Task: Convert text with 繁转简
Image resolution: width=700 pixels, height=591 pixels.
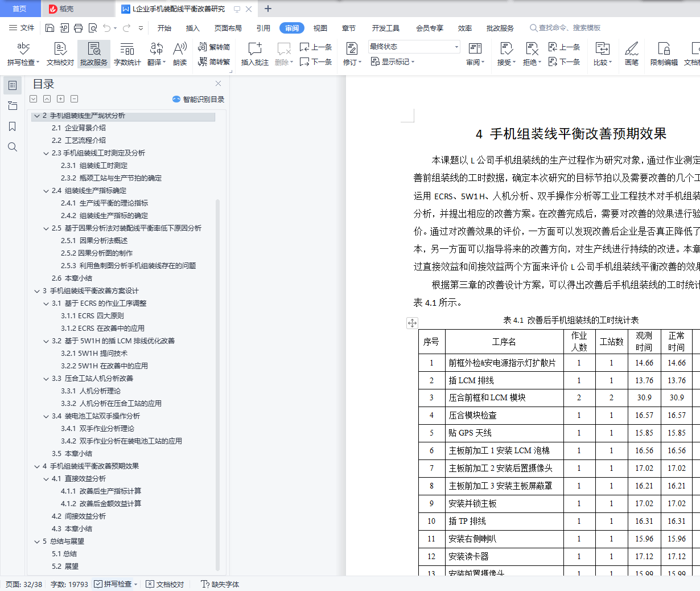Action: click(x=214, y=47)
